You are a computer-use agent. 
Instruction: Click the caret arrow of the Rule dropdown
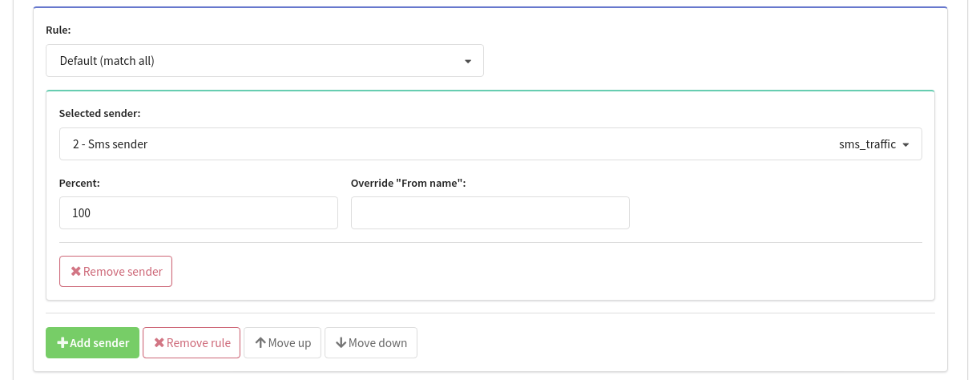(468, 62)
